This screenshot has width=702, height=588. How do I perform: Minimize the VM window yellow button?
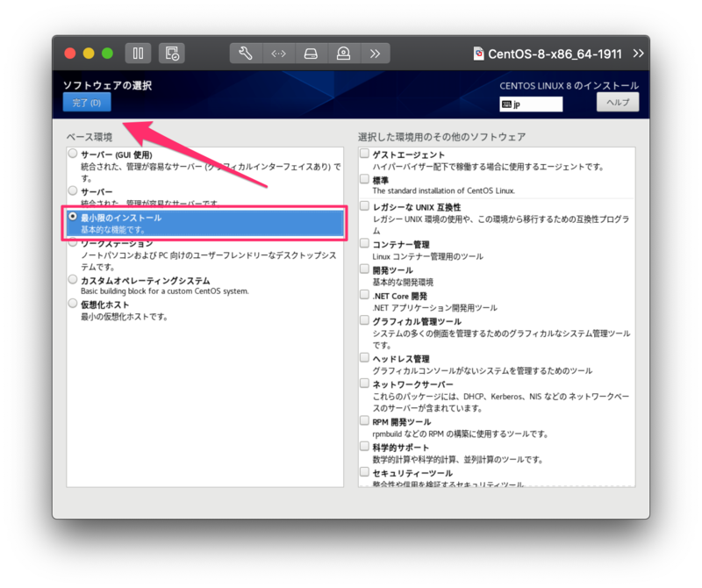[x=89, y=54]
